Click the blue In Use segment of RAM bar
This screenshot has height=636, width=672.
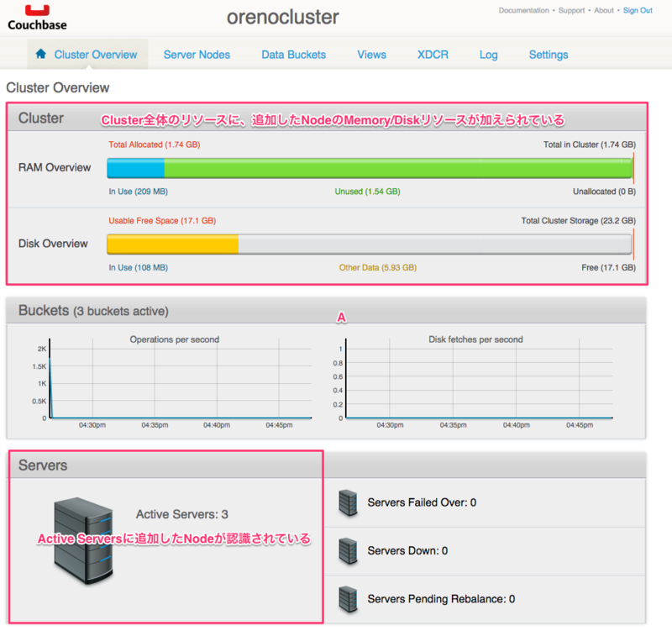point(135,168)
